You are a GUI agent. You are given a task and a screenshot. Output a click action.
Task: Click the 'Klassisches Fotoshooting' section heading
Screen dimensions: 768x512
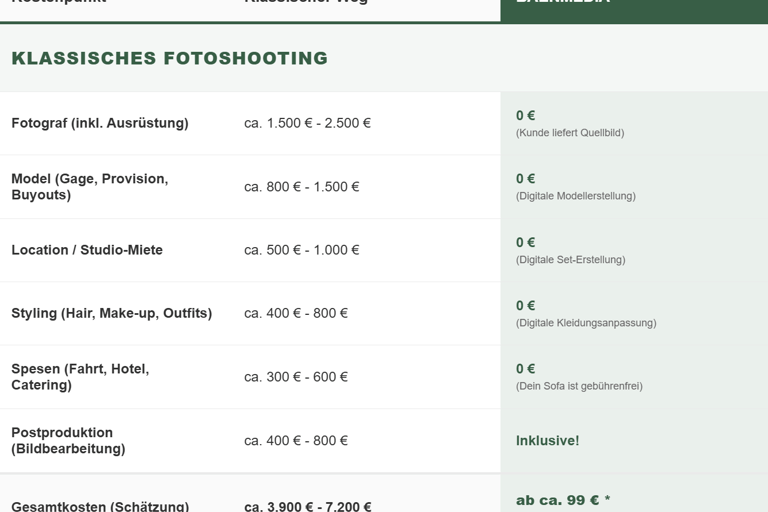coord(169,58)
